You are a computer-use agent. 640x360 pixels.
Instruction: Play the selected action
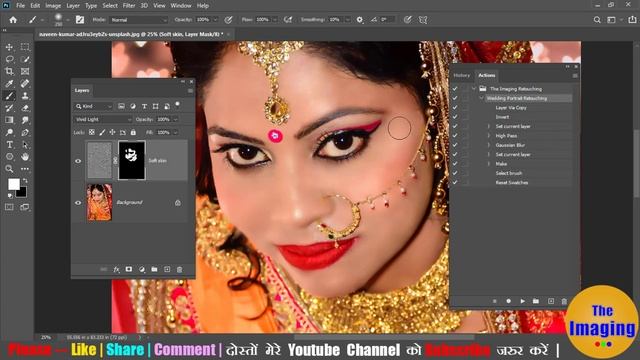click(522, 301)
